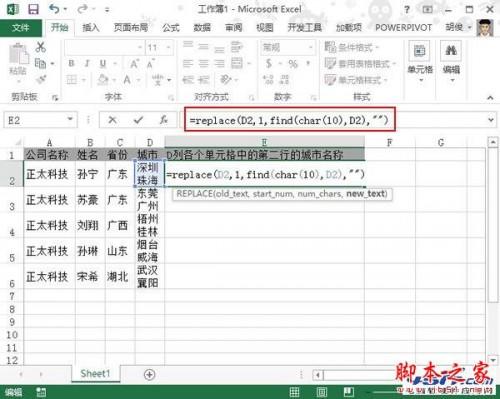
Task: Confirm formula with checkmark button
Action: click(138, 120)
